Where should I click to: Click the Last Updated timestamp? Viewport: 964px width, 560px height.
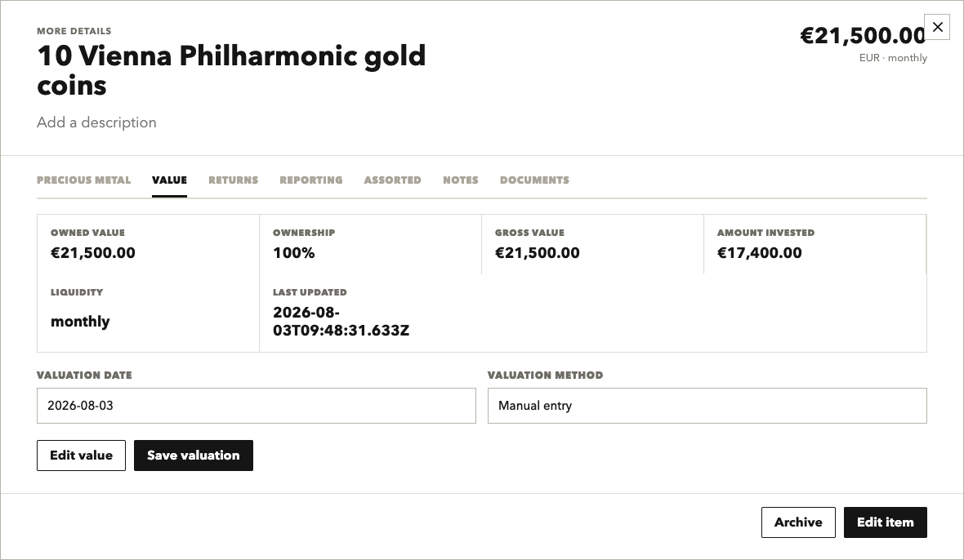(x=341, y=321)
